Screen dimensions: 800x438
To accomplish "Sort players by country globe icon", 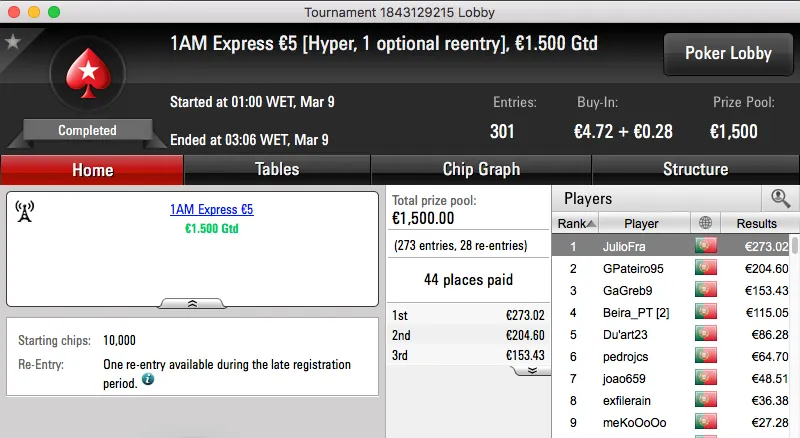I will coord(707,223).
